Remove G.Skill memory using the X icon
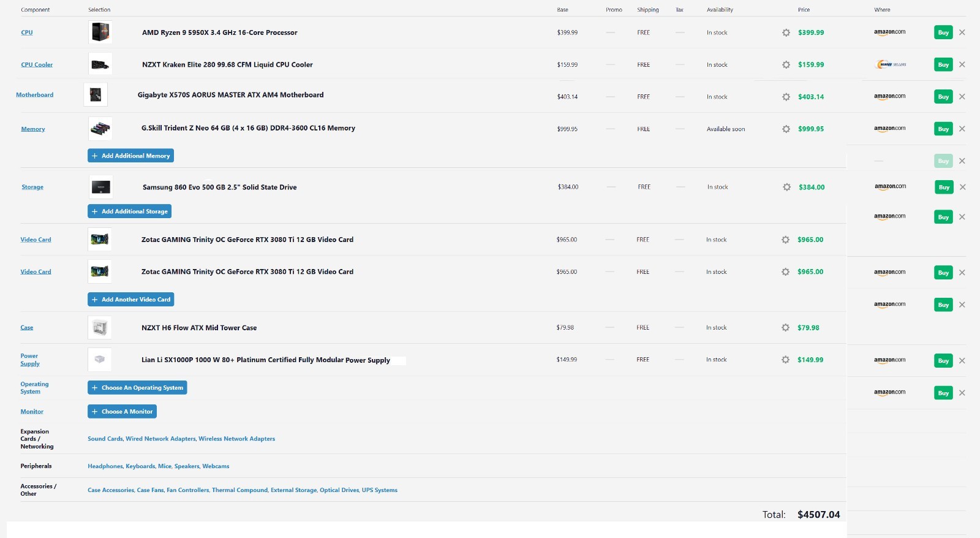The height and width of the screenshot is (538, 980). click(x=962, y=129)
